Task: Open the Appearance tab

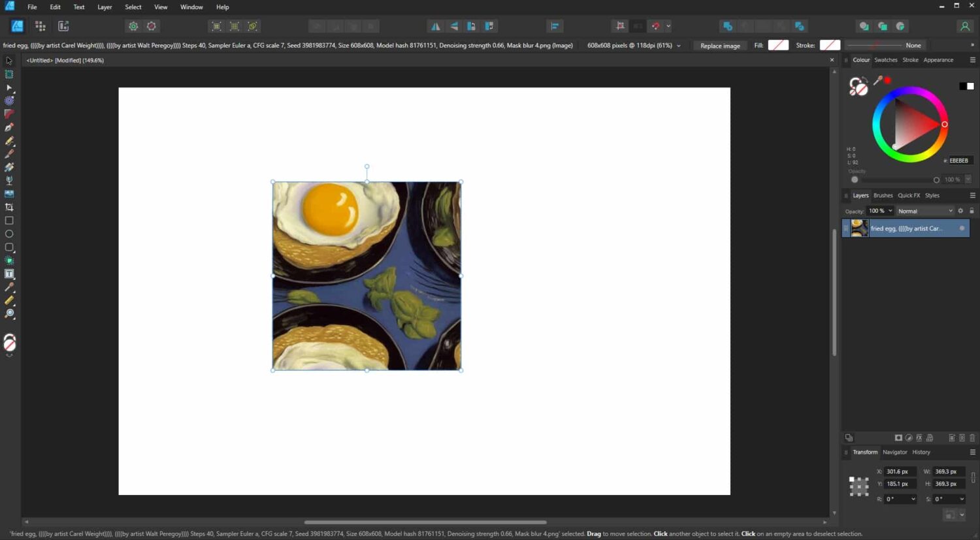Action: pyautogui.click(x=938, y=60)
